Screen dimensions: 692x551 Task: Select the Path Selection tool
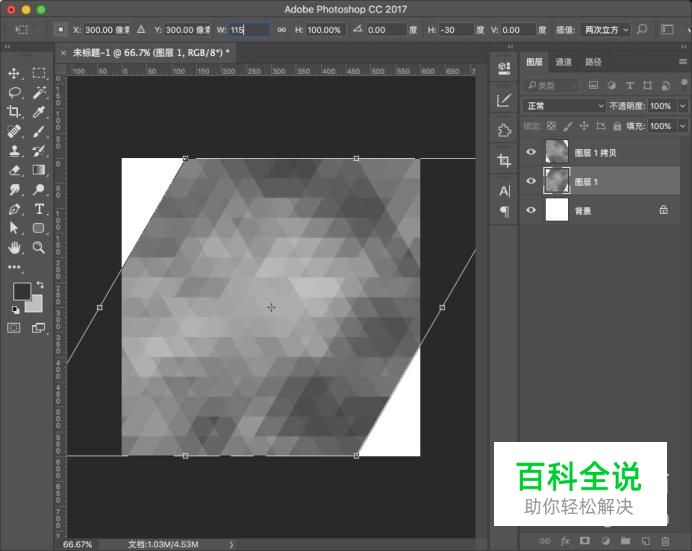point(14,228)
